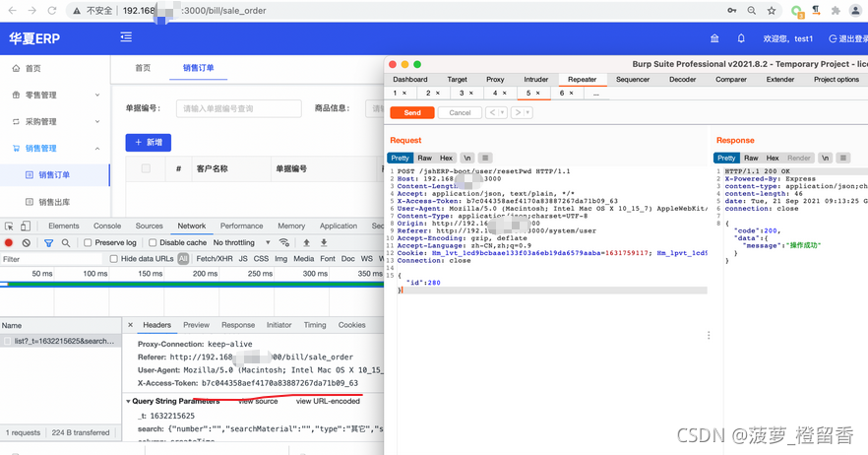868x455 pixels.
Task: Import HAR file upload icon
Action: click(306, 242)
